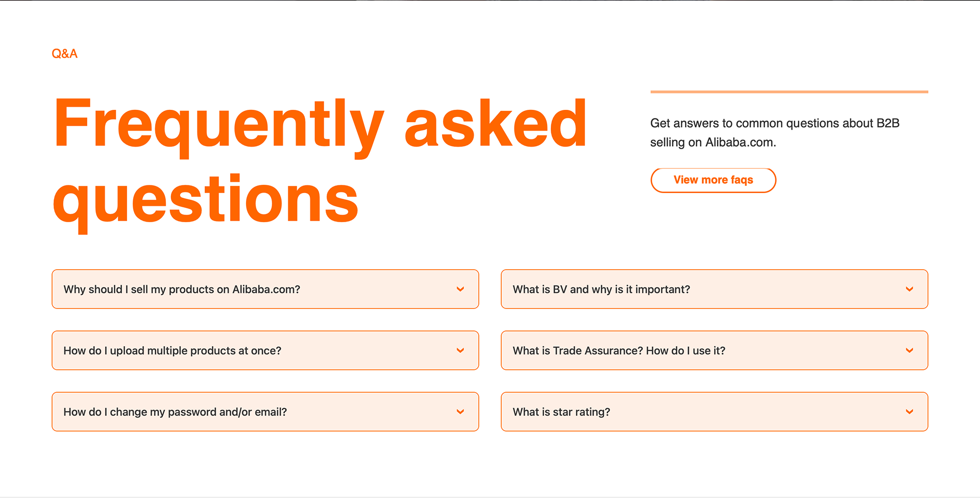Screen dimensions: 980x498
Task: Click the large 'questions' heading word
Action: (206, 200)
